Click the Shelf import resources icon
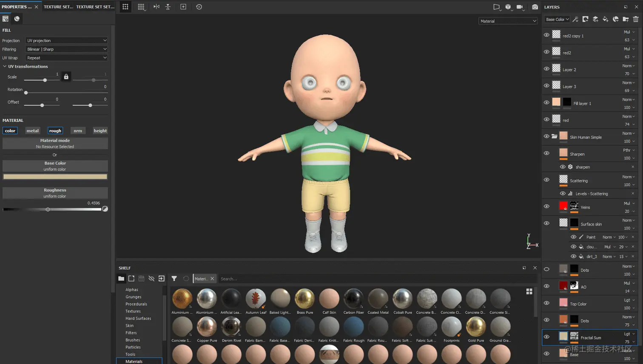The image size is (643, 364). coord(162,279)
